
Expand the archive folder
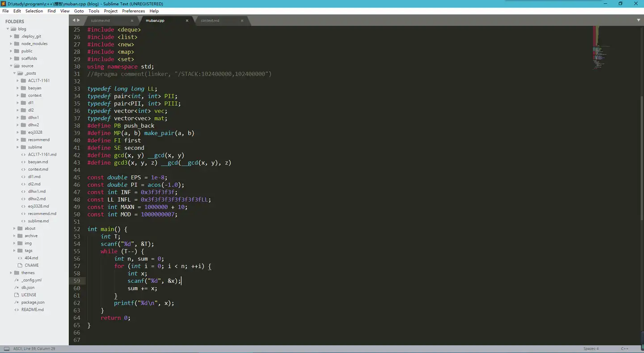[15, 236]
